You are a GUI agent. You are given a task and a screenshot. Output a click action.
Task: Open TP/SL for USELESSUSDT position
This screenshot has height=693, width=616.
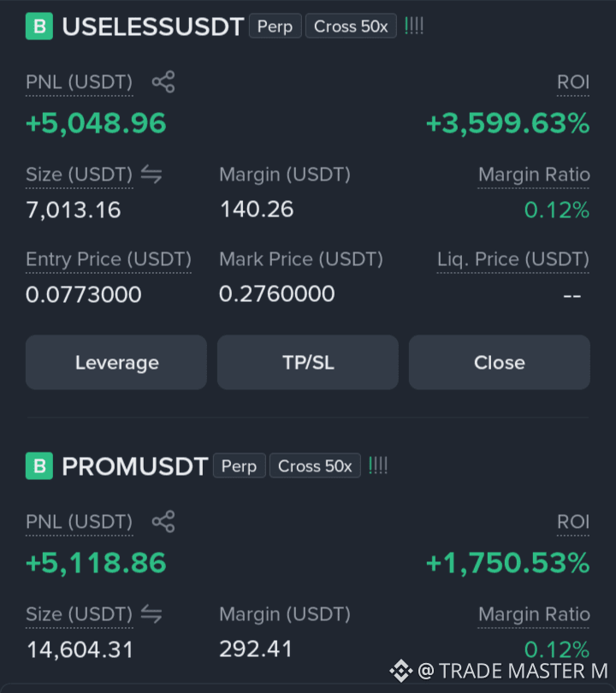[308, 363]
